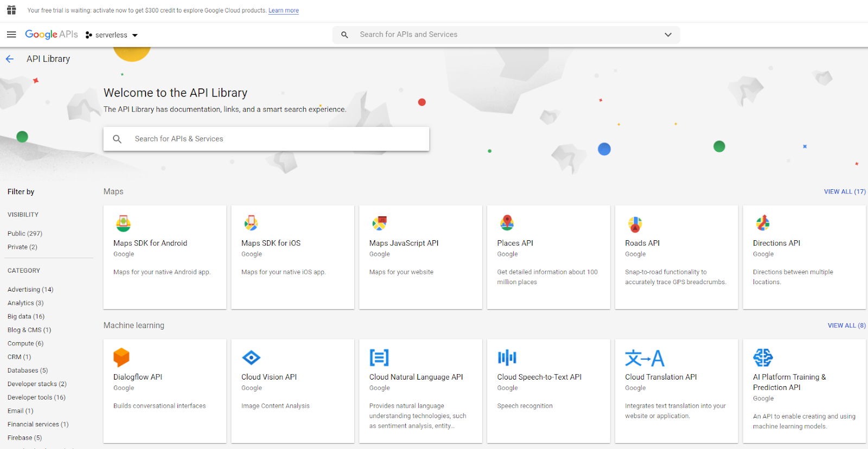
Task: Click the Directions API icon
Action: [763, 223]
